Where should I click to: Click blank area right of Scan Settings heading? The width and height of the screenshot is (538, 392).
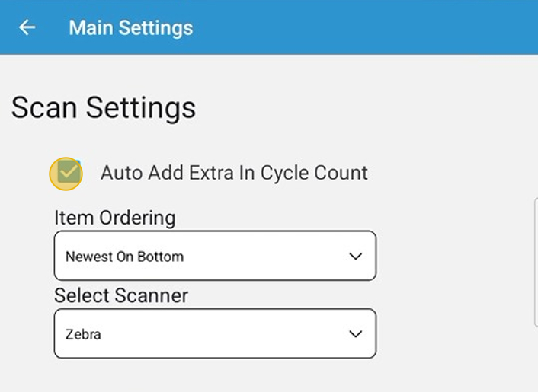tap(366, 107)
